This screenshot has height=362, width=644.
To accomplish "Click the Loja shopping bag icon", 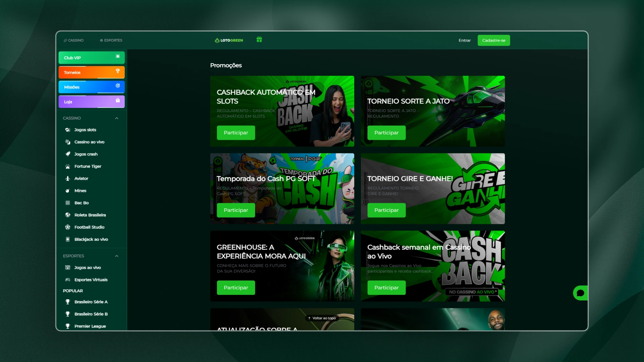I will 118,100.
